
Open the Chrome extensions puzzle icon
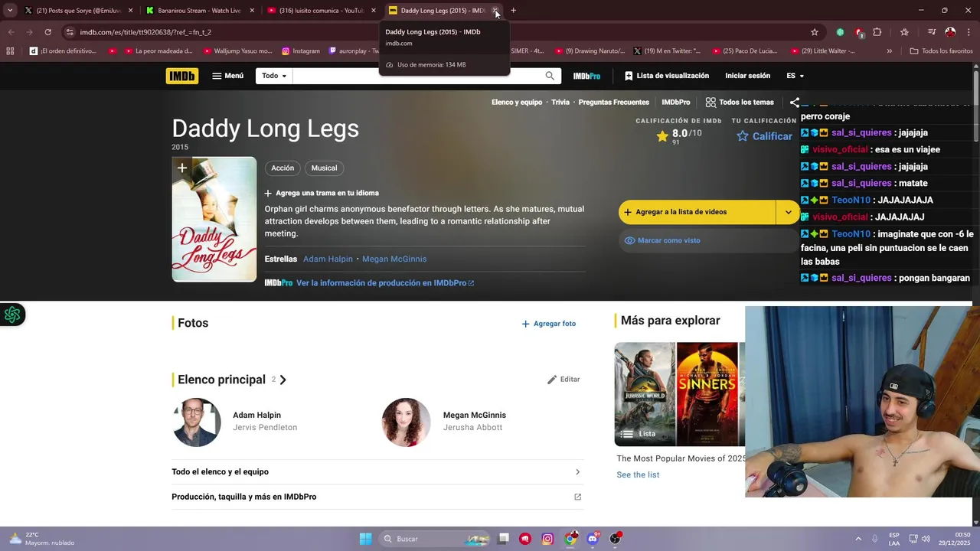pyautogui.click(x=877, y=32)
